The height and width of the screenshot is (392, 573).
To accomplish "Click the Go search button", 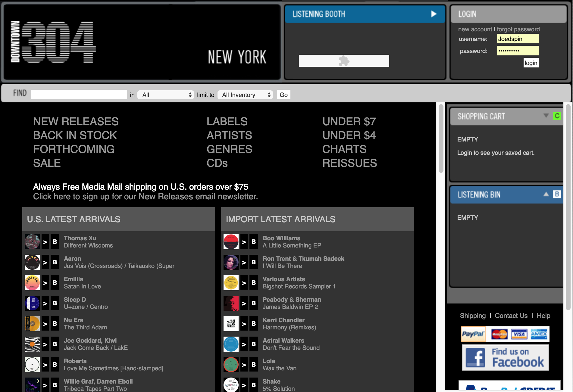I will point(283,95).
